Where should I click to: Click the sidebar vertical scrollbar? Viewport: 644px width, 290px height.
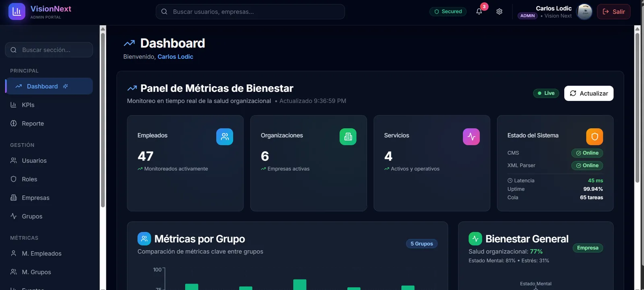103,120
